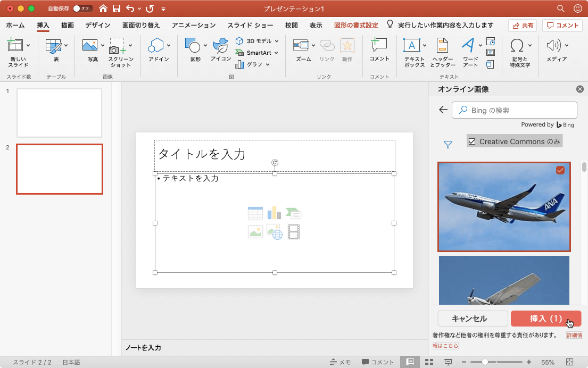
Task: Uncheck Creative Commons のみ checkbox
Action: [x=472, y=141]
